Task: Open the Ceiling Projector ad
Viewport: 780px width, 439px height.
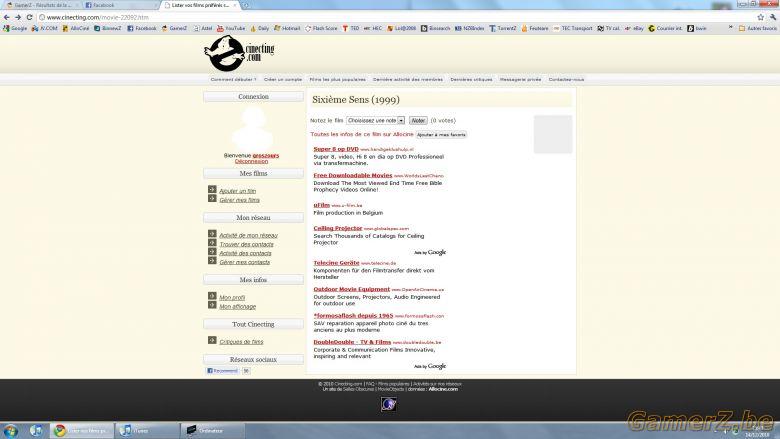Action: [x=338, y=228]
